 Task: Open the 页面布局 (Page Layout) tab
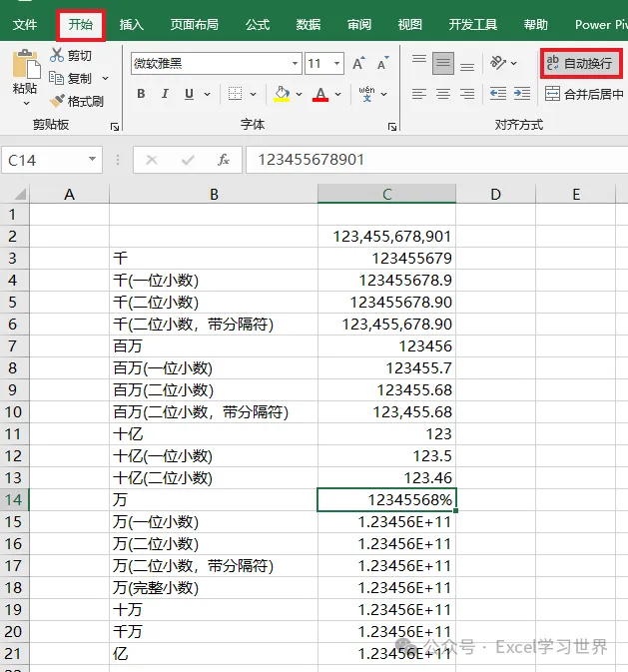point(194,24)
